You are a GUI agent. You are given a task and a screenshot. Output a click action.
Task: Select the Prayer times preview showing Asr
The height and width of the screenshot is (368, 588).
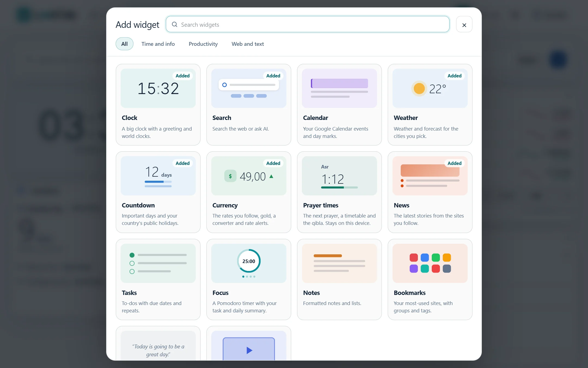[x=339, y=176]
